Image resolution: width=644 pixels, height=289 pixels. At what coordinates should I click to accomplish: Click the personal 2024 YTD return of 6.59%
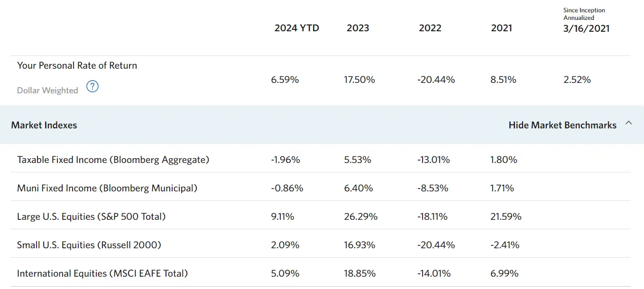point(285,80)
